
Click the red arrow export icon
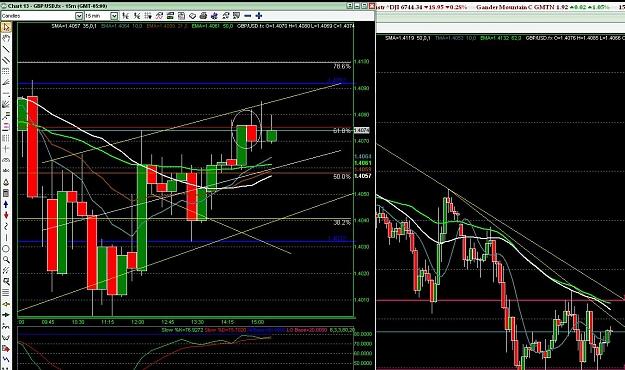[6, 348]
